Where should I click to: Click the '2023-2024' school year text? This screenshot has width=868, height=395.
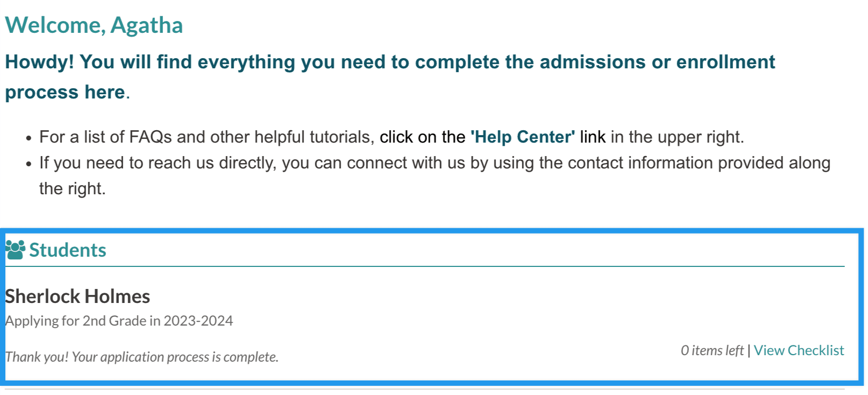click(x=198, y=321)
